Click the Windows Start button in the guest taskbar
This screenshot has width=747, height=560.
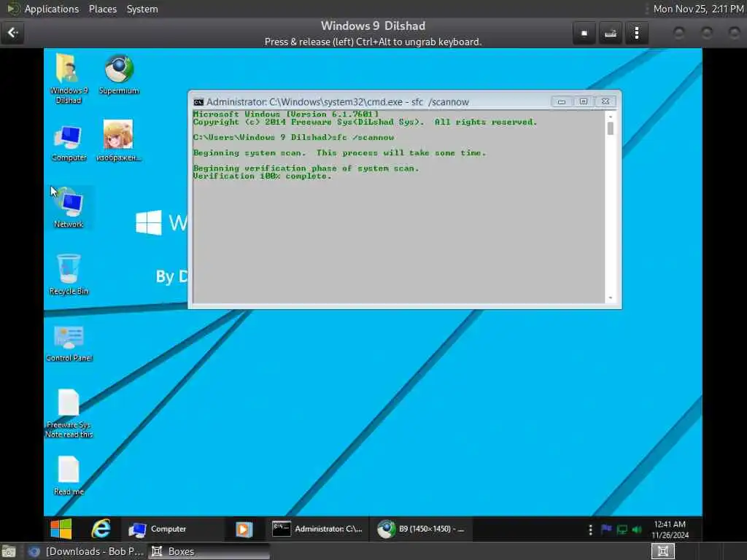pos(61,529)
